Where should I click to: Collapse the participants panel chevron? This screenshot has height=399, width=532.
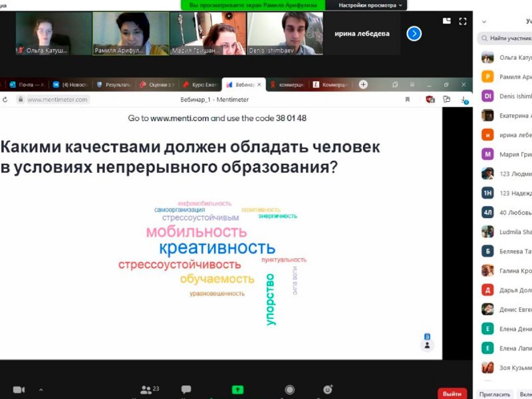[x=483, y=21]
